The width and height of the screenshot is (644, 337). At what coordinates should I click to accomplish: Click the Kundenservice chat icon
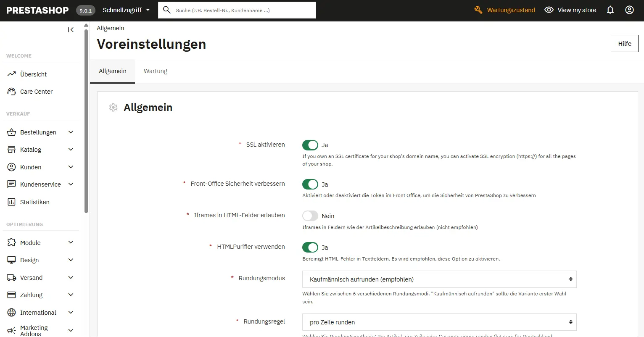(11, 184)
